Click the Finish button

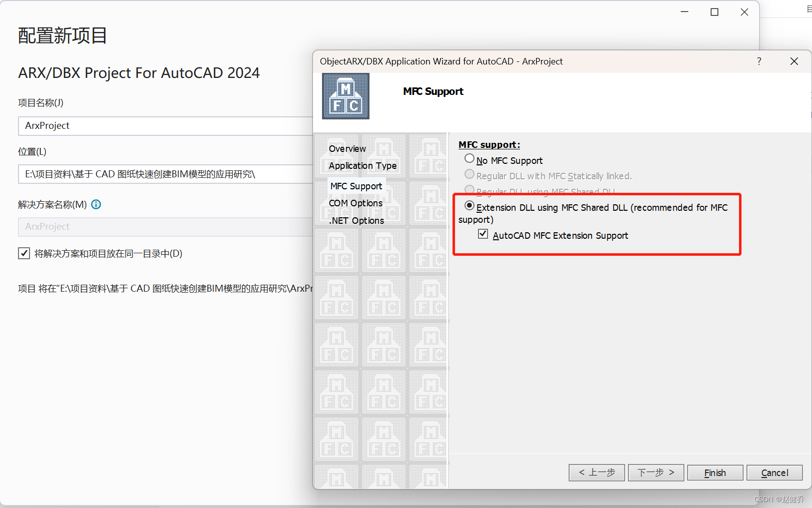tap(715, 473)
